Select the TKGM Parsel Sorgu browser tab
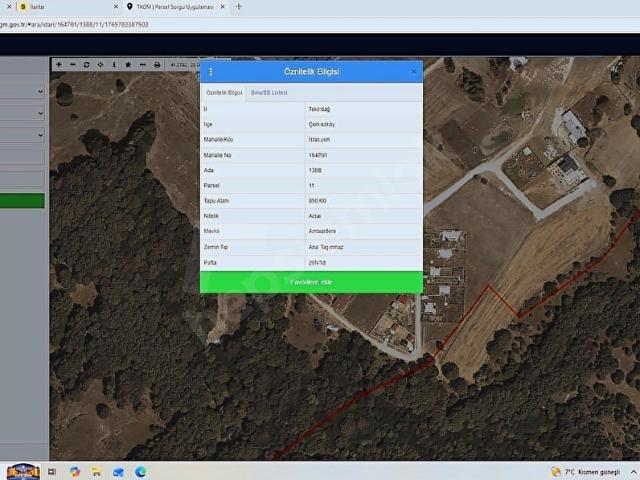 tap(175, 7)
